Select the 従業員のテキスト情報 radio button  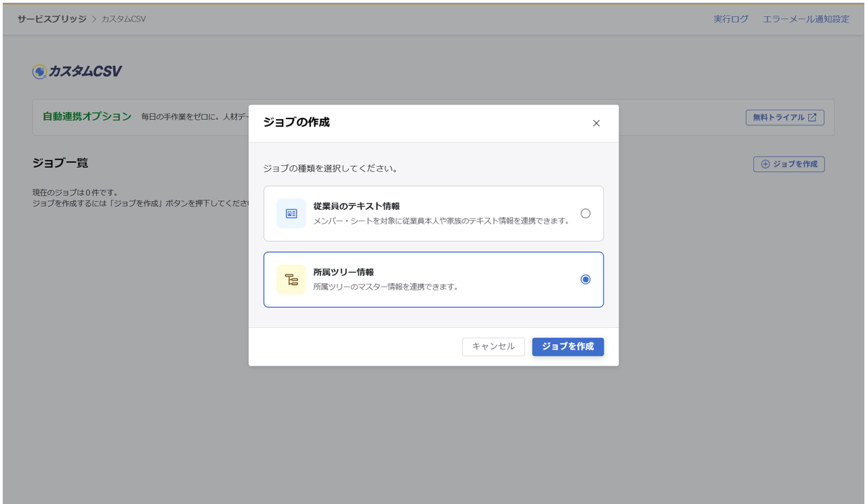tap(585, 213)
